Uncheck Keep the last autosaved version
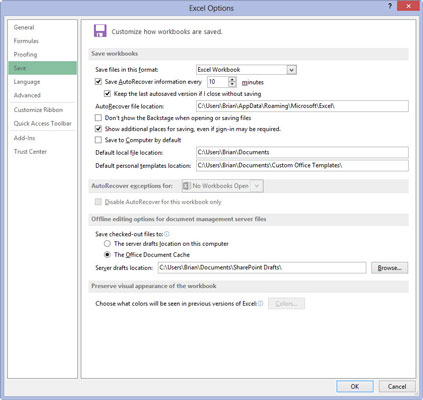The width and height of the screenshot is (423, 400). point(107,94)
